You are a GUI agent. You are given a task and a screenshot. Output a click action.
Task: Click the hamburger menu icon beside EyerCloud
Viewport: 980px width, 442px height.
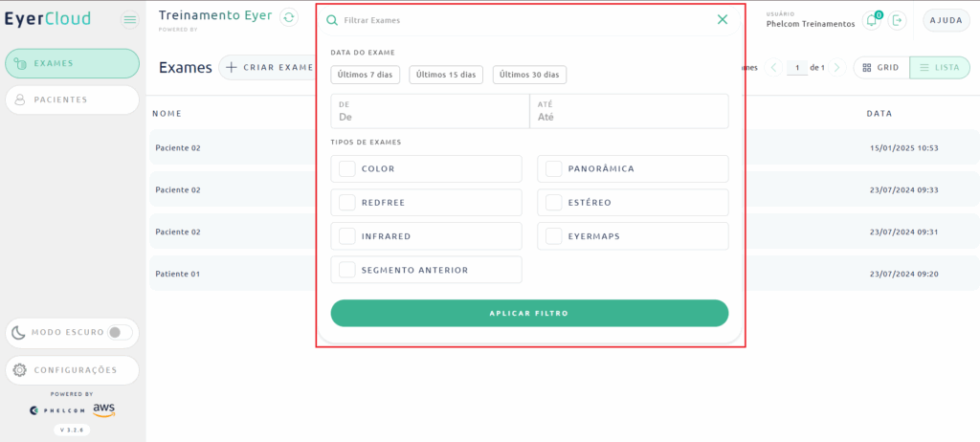[x=130, y=20]
